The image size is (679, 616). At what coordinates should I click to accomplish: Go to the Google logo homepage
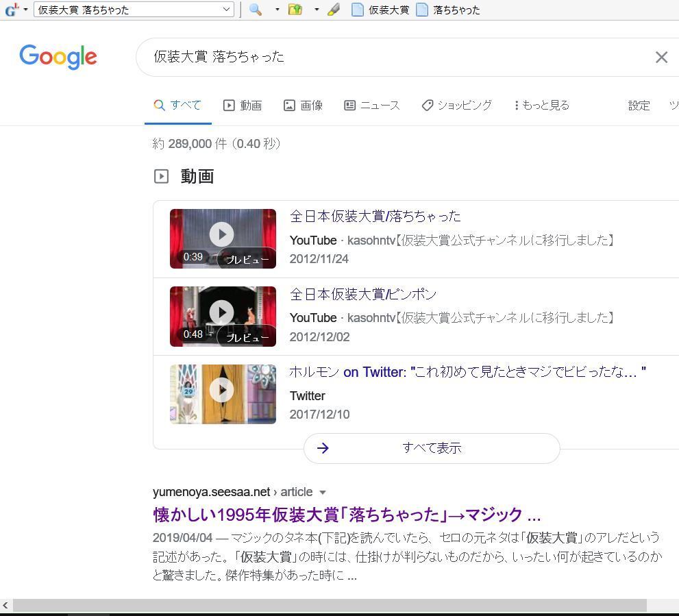(58, 57)
